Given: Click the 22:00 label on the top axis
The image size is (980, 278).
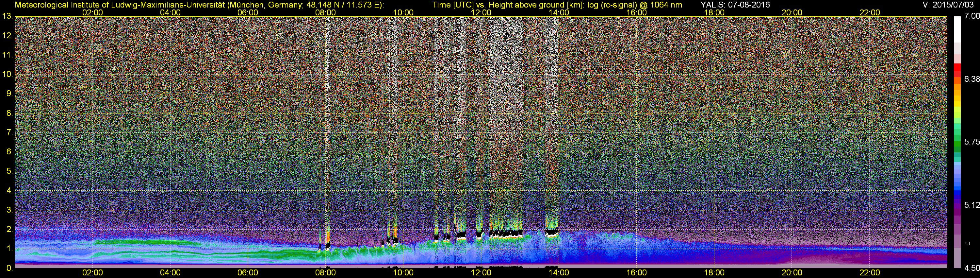Looking at the screenshot, I should coord(870,12).
